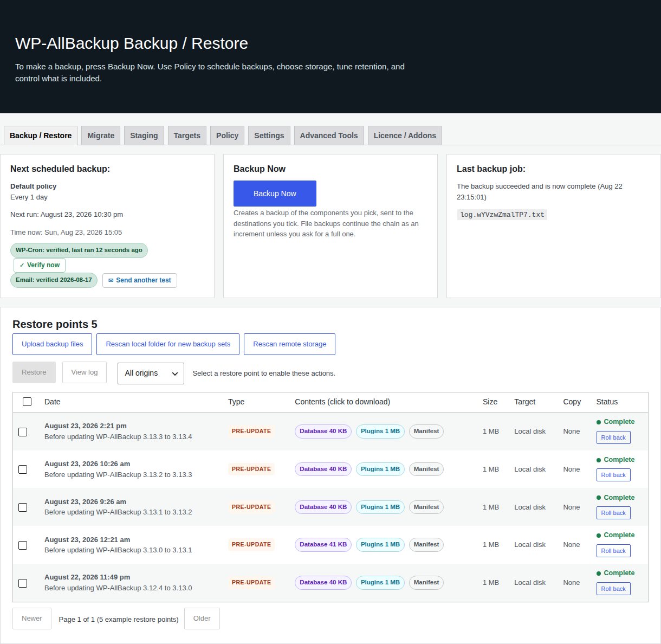
Task: Open the log.wYVzwZmalTP7.txt log file
Action: coord(502,215)
